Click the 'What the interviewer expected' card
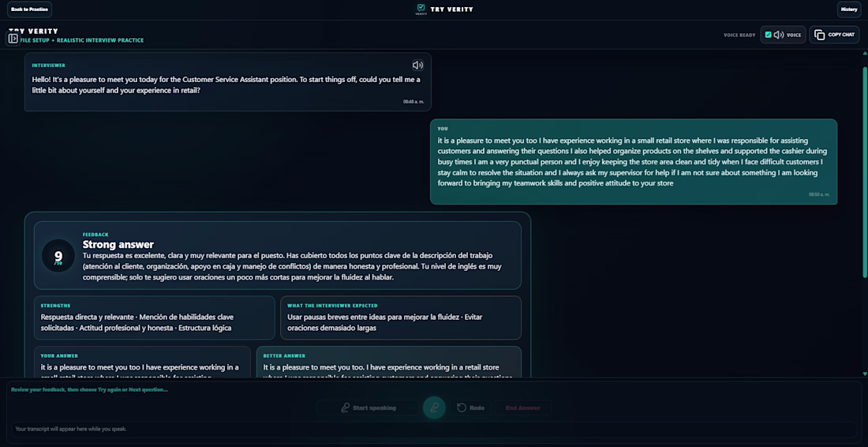 point(401,317)
